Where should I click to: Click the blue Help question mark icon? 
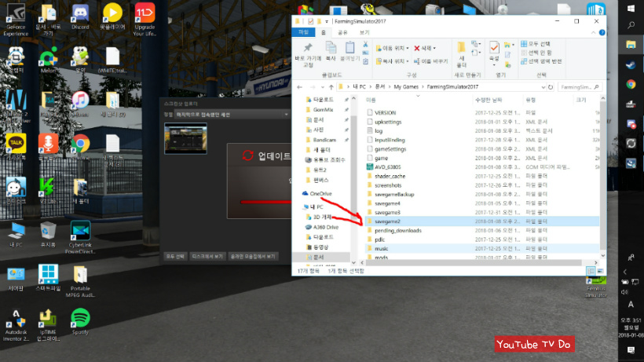point(602,32)
